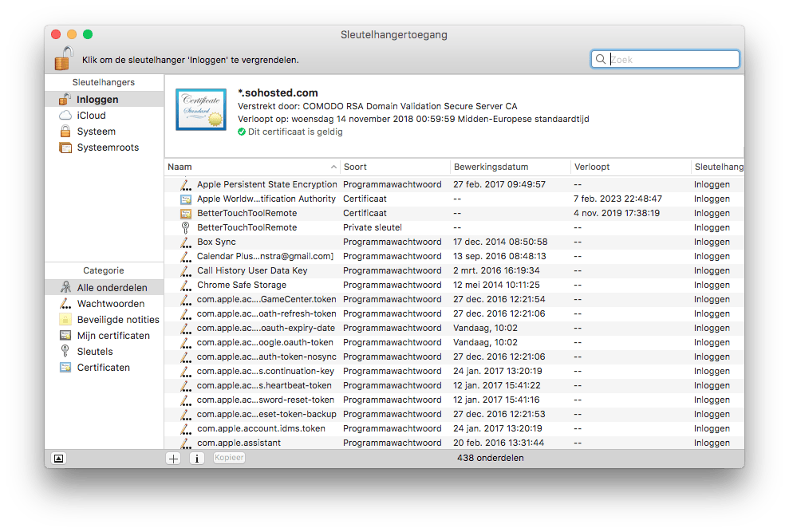Screen dimensions: 789x532
Task: Focus the Zoek search field
Action: click(665, 59)
